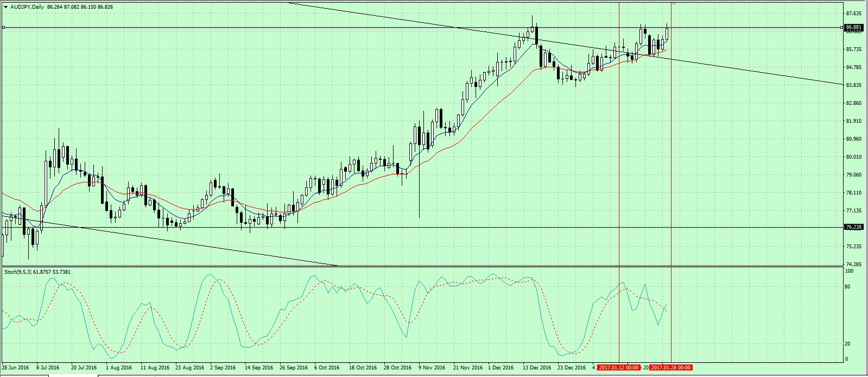Click 83.835 on the price scale
This screenshot has height=377, width=868.
coord(854,85)
